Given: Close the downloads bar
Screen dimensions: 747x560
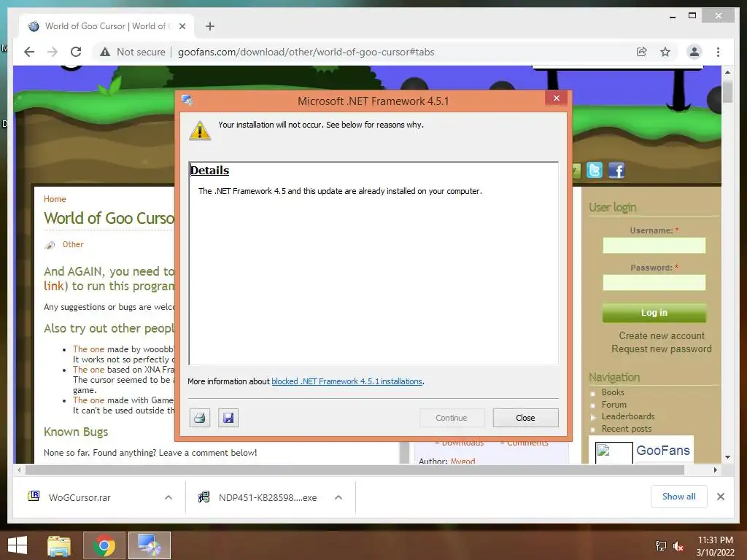Looking at the screenshot, I should 721,497.
